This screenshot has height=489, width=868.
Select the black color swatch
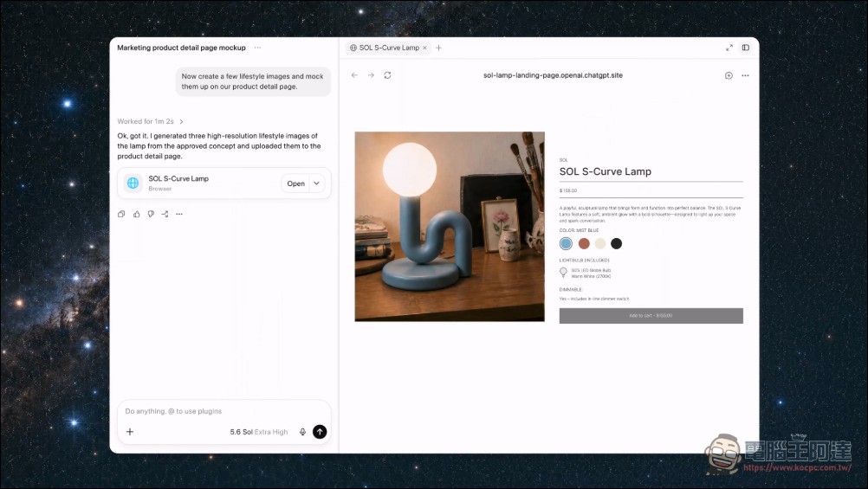pyautogui.click(x=616, y=243)
